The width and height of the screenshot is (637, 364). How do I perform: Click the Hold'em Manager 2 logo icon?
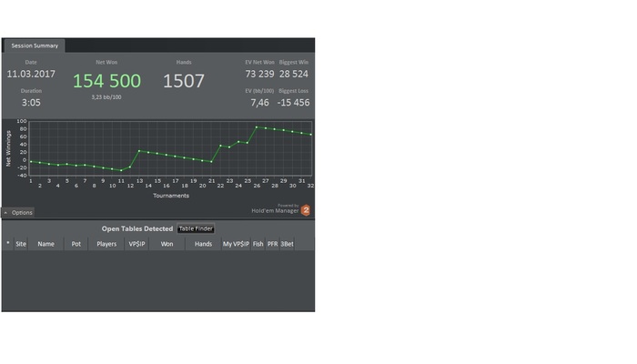[306, 210]
